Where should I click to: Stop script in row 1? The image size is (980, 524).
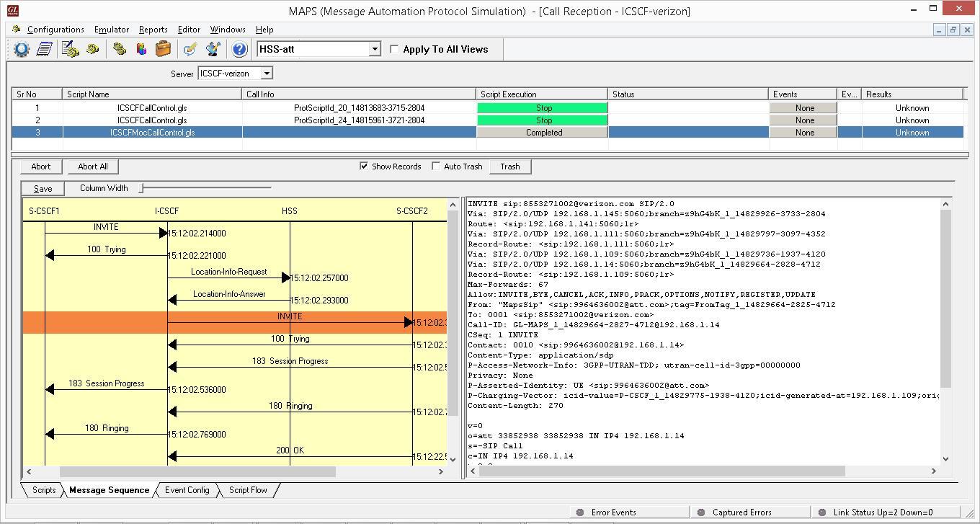[x=544, y=108]
